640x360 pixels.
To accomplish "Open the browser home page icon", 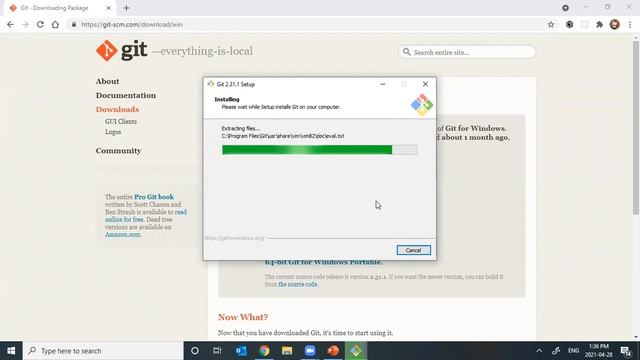I will pyautogui.click(x=55, y=24).
